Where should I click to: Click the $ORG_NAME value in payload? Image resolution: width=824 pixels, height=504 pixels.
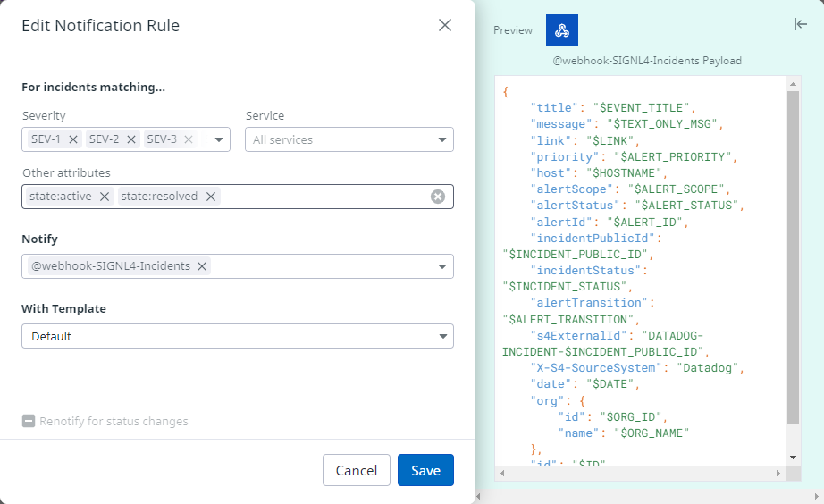(x=652, y=433)
